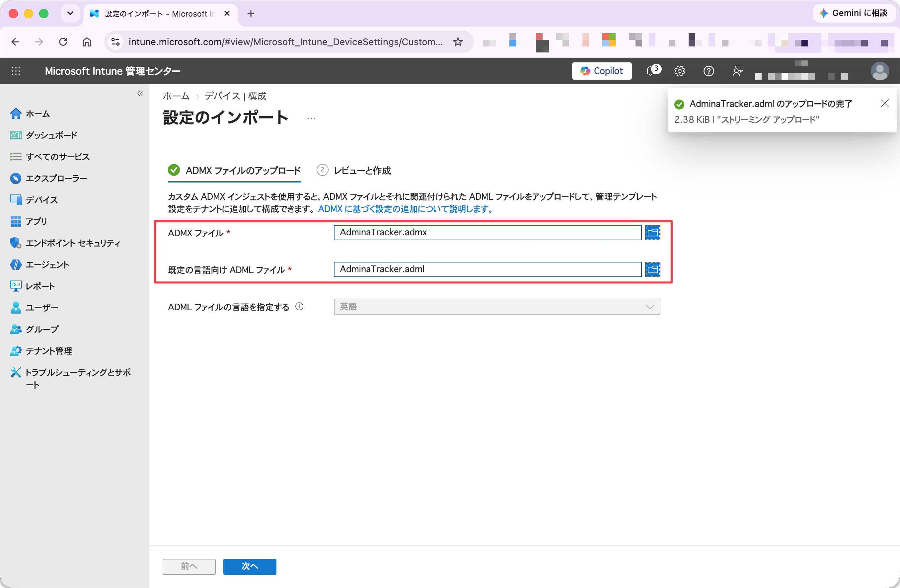Browse for the ADMX file via its folder icon
This screenshot has width=900, height=588.
click(652, 233)
